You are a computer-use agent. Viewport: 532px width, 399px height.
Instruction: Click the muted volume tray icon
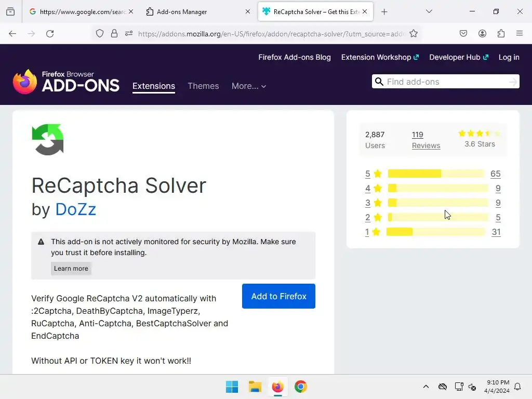pos(472,387)
